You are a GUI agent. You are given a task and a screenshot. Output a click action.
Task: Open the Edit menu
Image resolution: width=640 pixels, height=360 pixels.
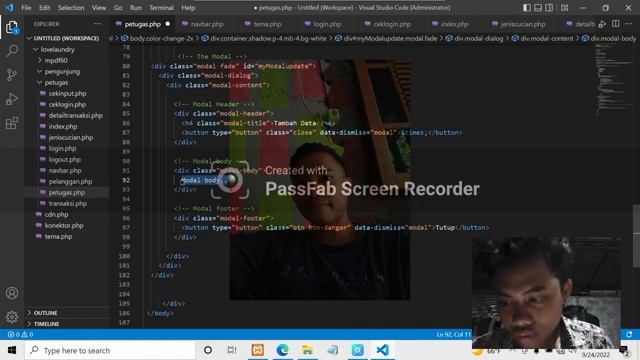point(44,8)
